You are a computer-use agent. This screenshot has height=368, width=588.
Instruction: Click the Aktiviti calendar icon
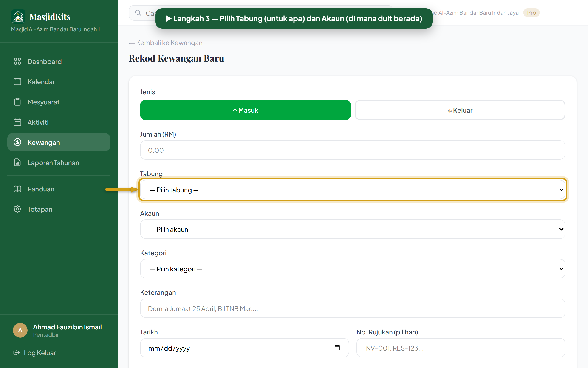[x=17, y=122]
